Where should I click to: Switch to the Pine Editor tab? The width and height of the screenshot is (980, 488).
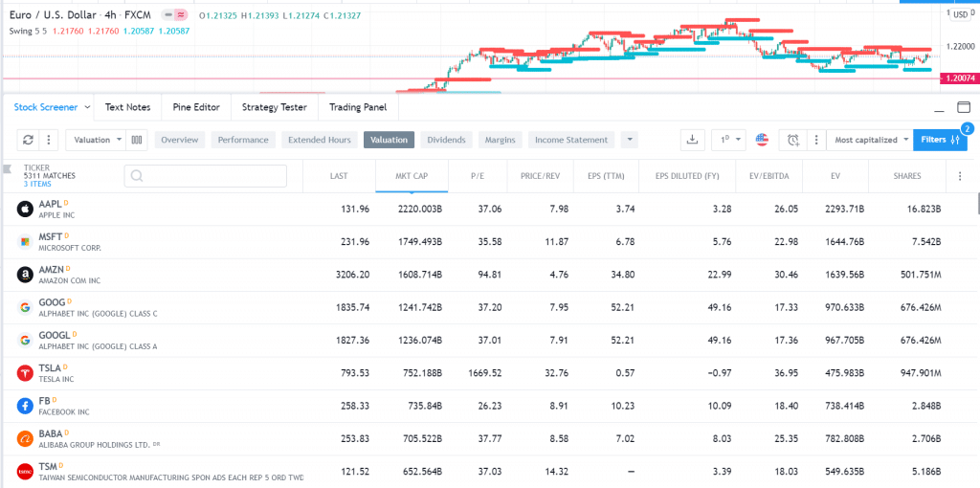point(196,107)
